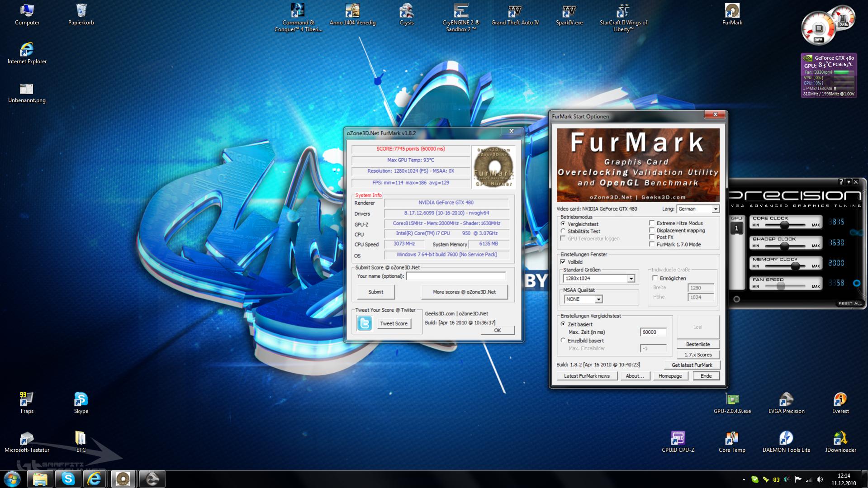Viewport: 868px width, 488px height.
Task: Select the EVGA Precision desktop shortcut
Action: (787, 403)
